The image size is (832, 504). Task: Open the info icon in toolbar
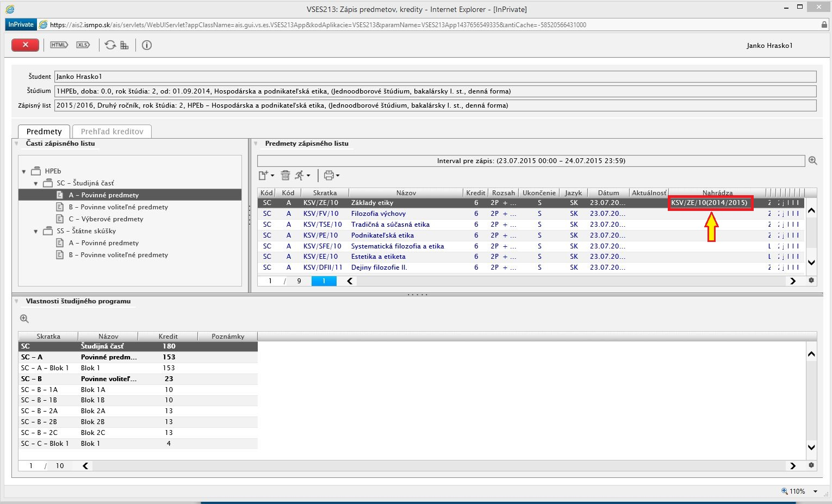(147, 45)
